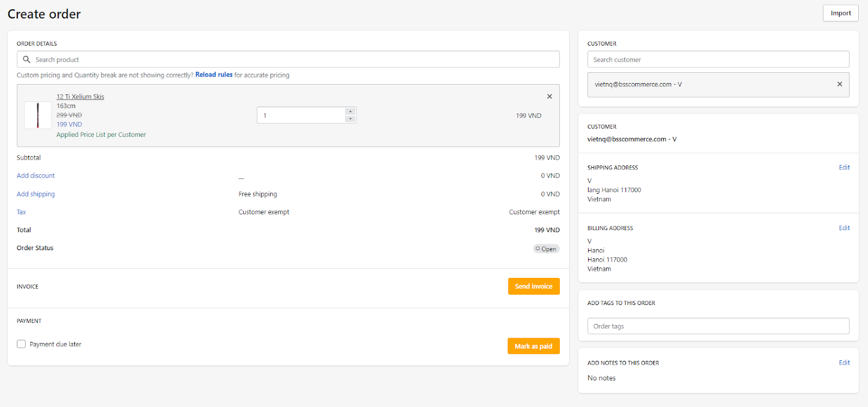Click the Open order status badge
Image resolution: width=868 pixels, height=407 pixels.
pyautogui.click(x=546, y=249)
